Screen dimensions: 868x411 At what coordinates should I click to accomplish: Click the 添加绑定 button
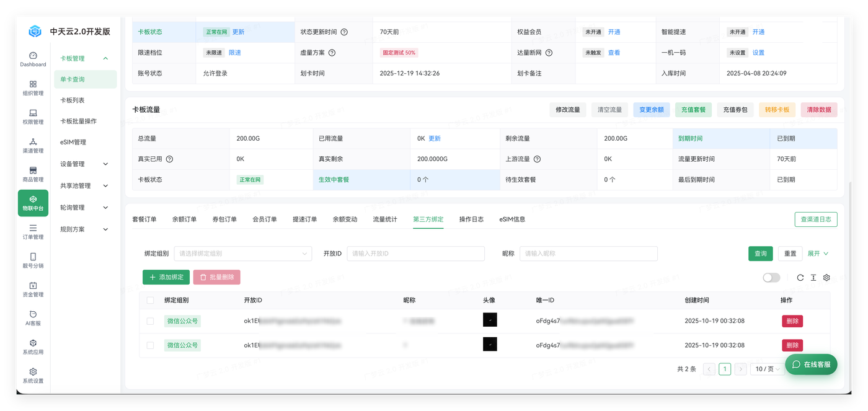pyautogui.click(x=166, y=277)
